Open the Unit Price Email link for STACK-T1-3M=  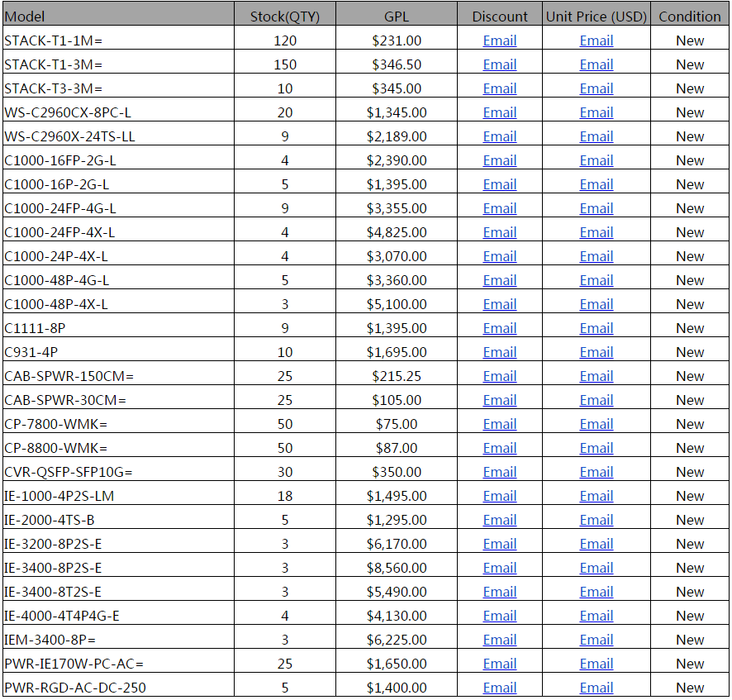pyautogui.click(x=597, y=64)
